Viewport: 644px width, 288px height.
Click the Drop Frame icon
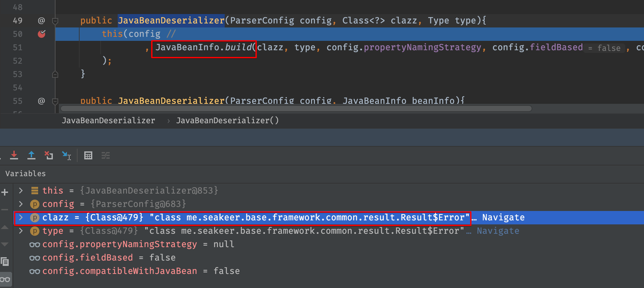[49, 155]
